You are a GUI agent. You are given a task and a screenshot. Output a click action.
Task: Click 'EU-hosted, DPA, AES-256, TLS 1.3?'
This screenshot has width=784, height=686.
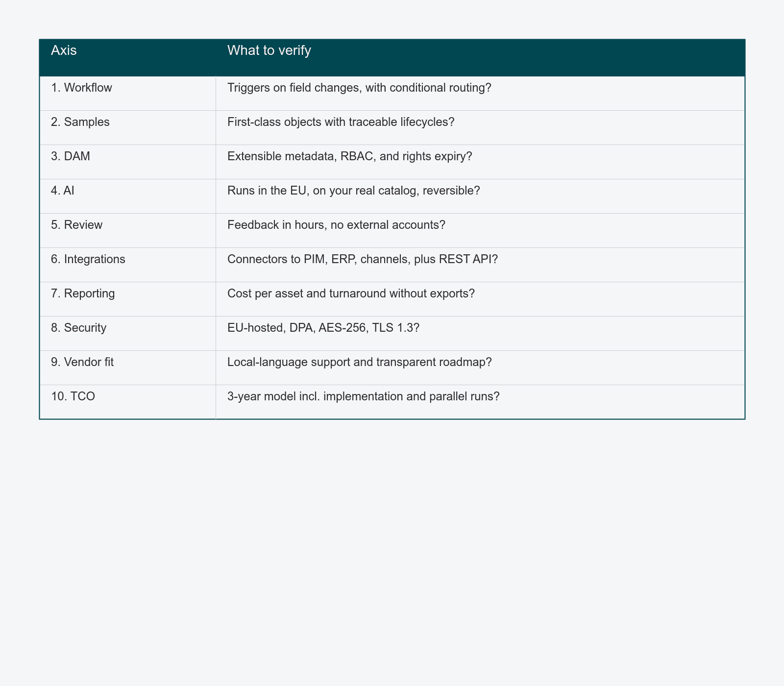click(x=323, y=328)
